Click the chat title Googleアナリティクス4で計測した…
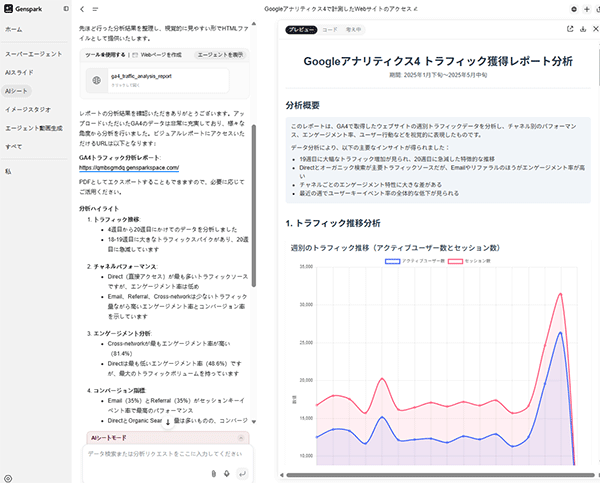The height and width of the screenshot is (483, 600). coord(338,9)
